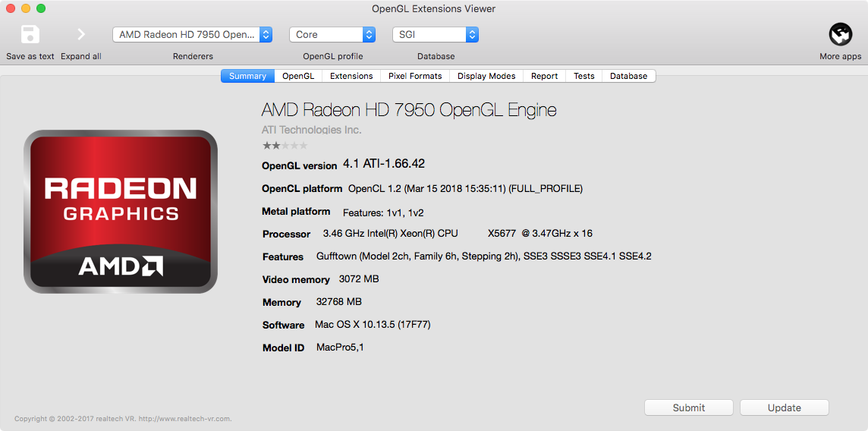Click the star rating under ATI Technologies
Screen dimensions: 868x431
point(285,146)
